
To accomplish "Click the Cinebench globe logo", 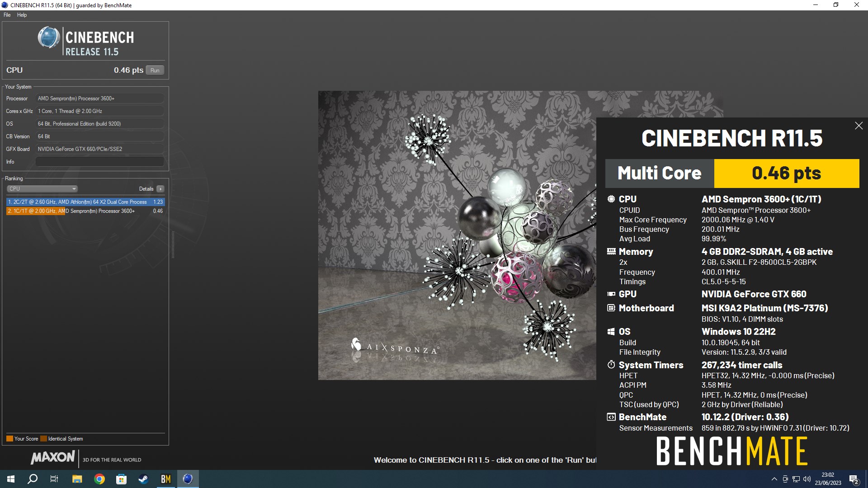I will click(x=48, y=38).
